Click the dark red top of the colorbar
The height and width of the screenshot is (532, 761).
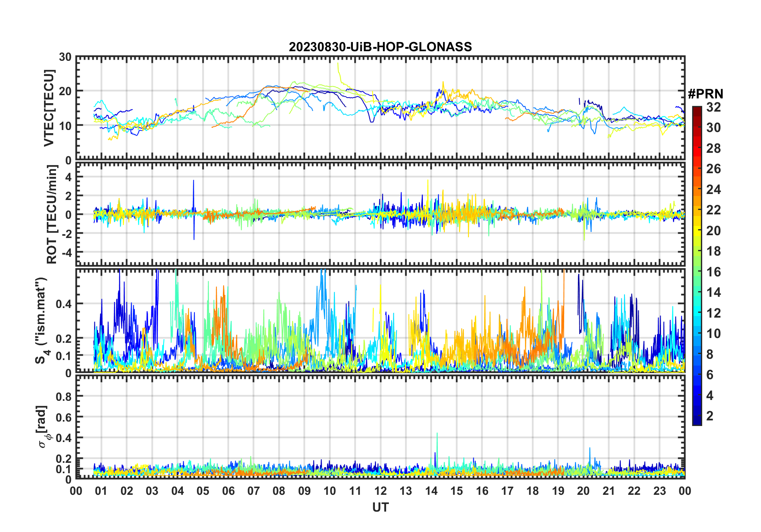click(x=697, y=109)
